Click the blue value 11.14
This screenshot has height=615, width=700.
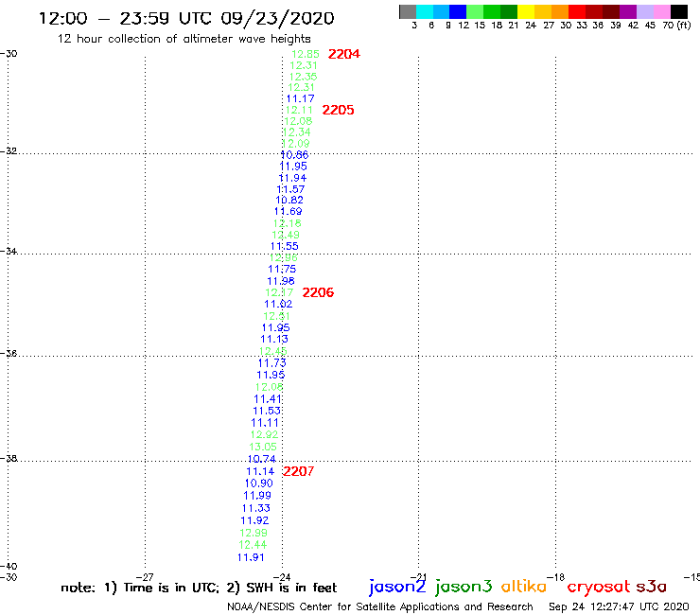[x=260, y=471]
